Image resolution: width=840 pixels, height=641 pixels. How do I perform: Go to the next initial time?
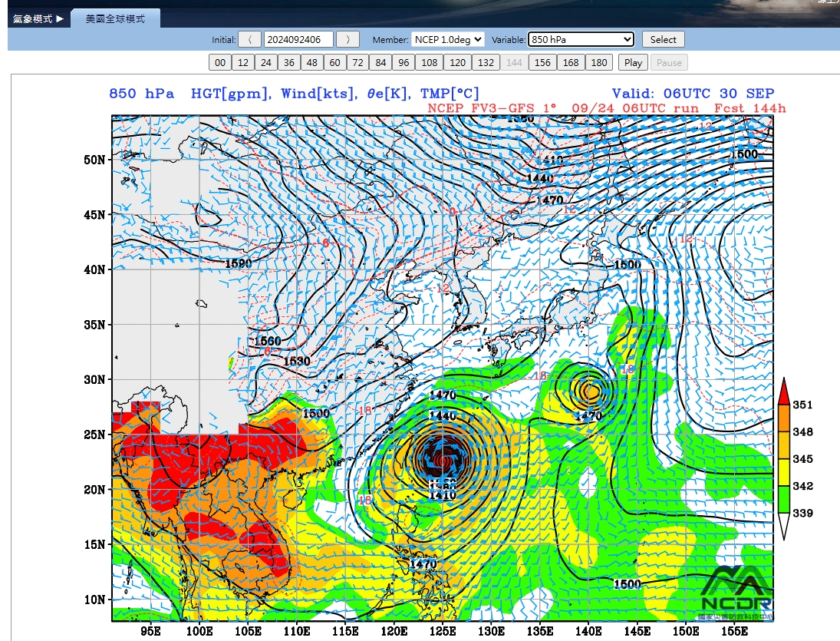click(x=348, y=40)
